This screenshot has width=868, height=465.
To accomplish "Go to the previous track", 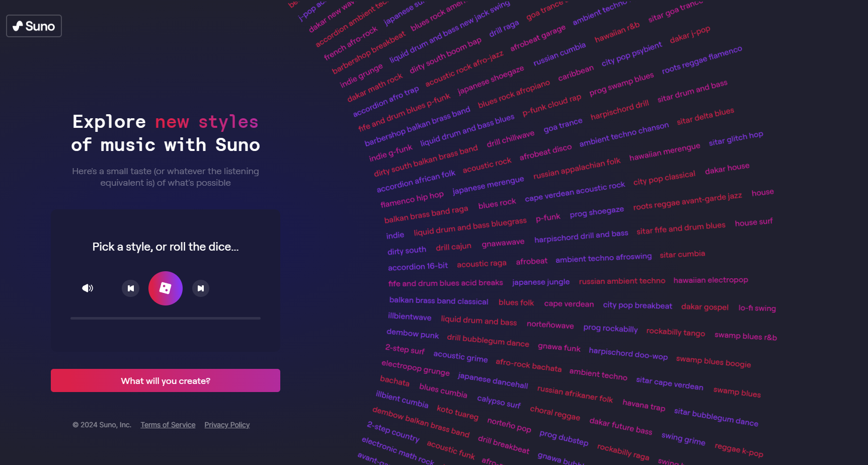I will [x=131, y=288].
